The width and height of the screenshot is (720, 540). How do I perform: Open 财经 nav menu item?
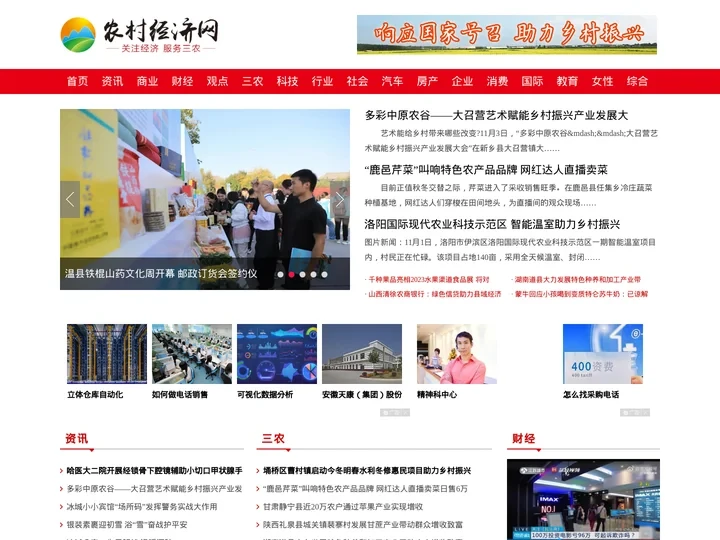182,81
